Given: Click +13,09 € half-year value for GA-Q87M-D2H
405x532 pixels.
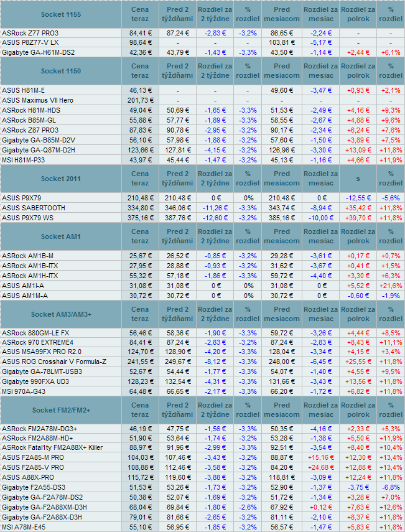Looking at the screenshot, I should click(x=358, y=150).
